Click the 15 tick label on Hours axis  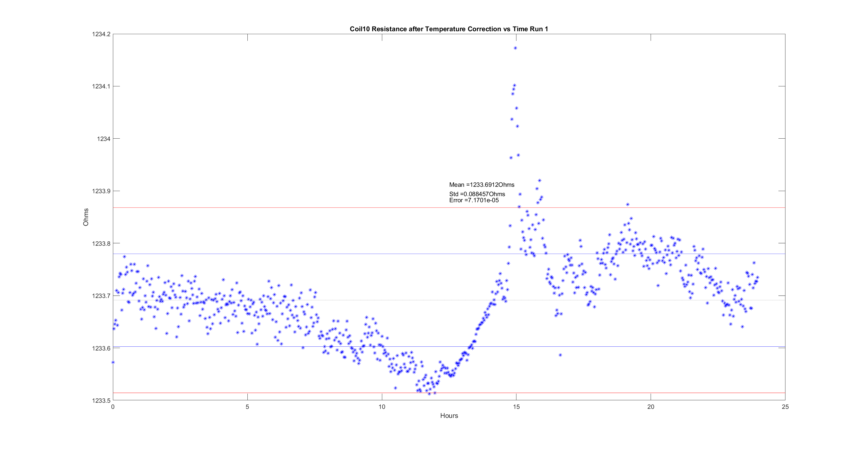pyautogui.click(x=516, y=407)
